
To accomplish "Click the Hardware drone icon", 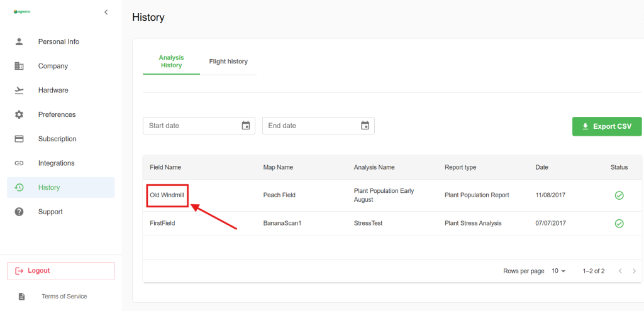I will pyautogui.click(x=19, y=90).
